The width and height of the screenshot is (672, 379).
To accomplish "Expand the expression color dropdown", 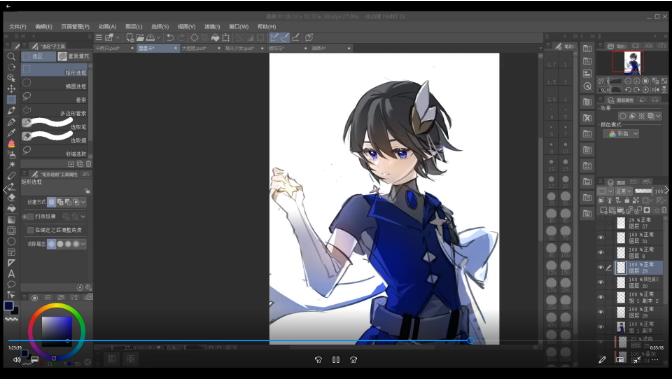I will (621, 134).
